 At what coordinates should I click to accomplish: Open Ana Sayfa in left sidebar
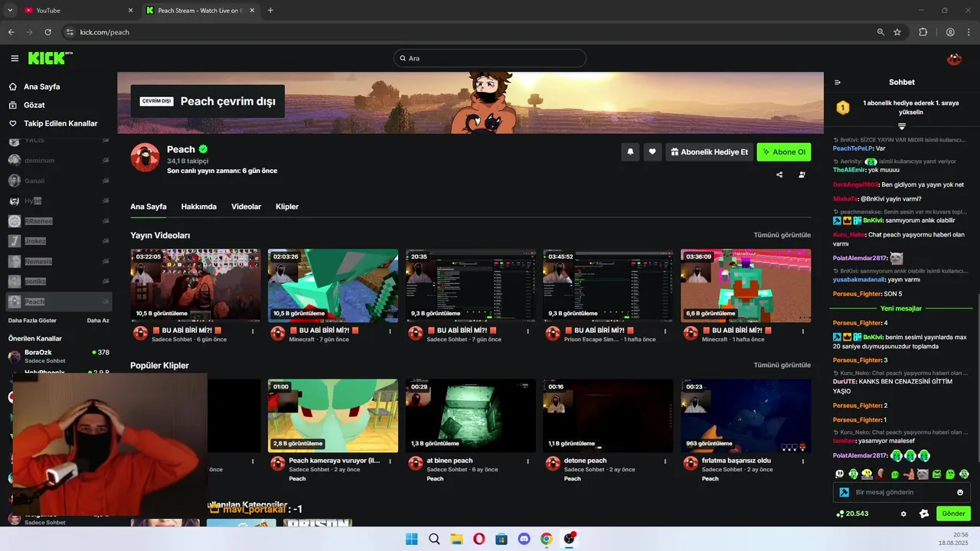point(42,86)
